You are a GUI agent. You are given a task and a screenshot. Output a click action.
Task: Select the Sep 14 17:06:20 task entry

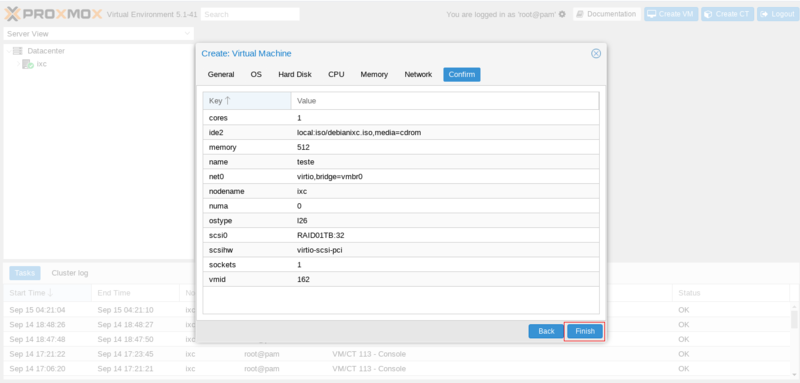click(397, 369)
